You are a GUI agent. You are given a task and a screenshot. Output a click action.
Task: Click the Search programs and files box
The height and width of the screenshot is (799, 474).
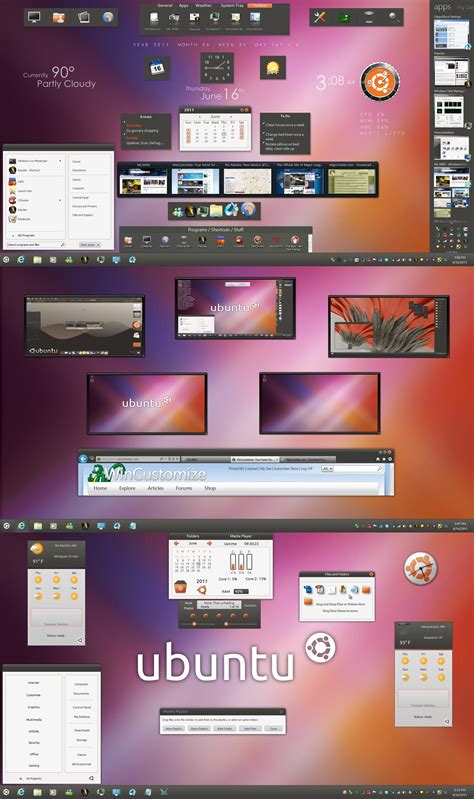click(36, 245)
